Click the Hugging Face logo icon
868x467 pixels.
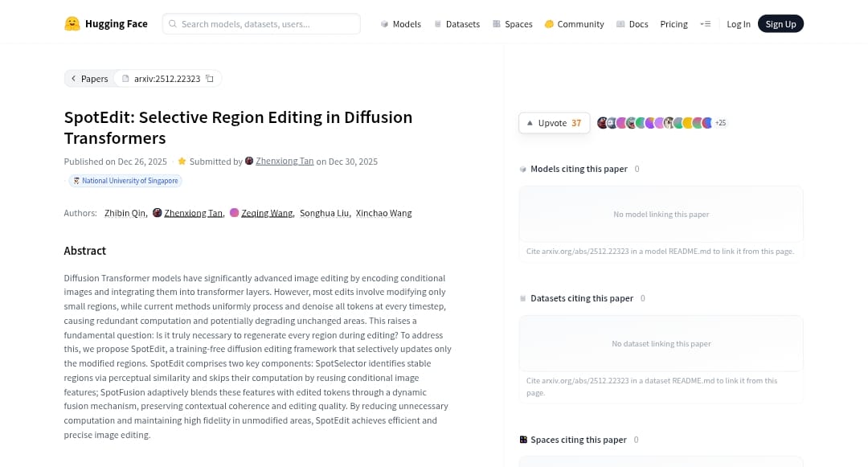[72, 24]
